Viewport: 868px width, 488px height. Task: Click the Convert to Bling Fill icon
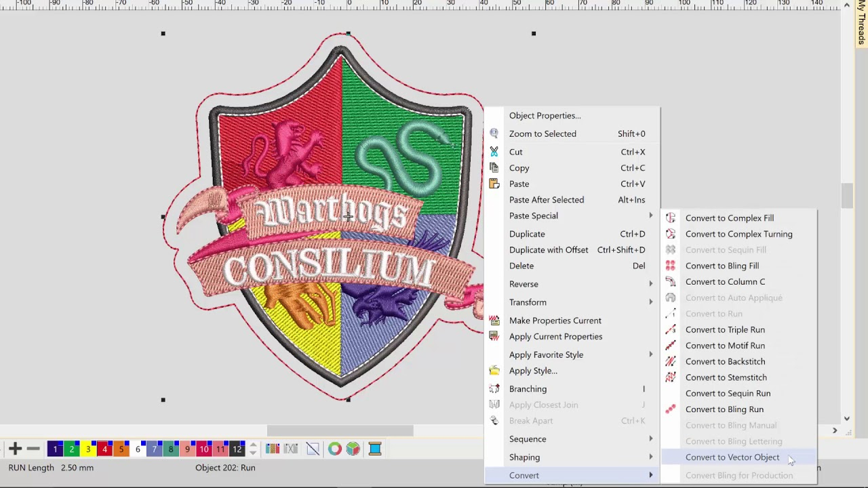coord(671,266)
